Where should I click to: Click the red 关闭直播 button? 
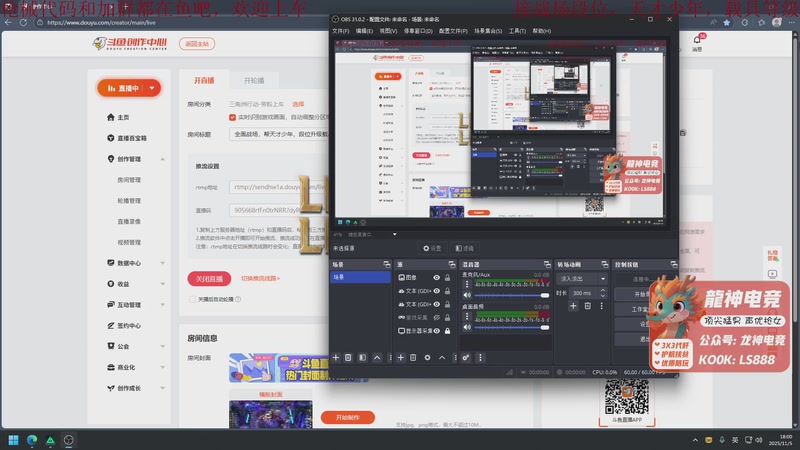click(x=209, y=279)
